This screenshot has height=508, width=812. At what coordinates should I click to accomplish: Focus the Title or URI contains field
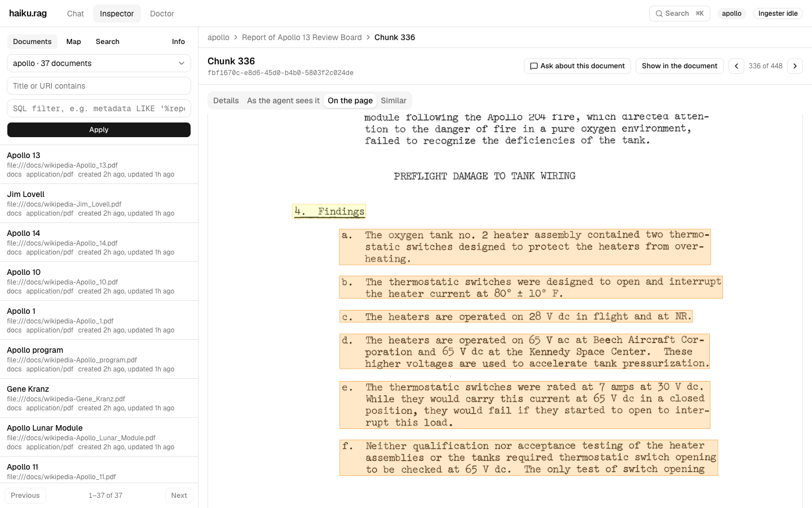(x=99, y=86)
